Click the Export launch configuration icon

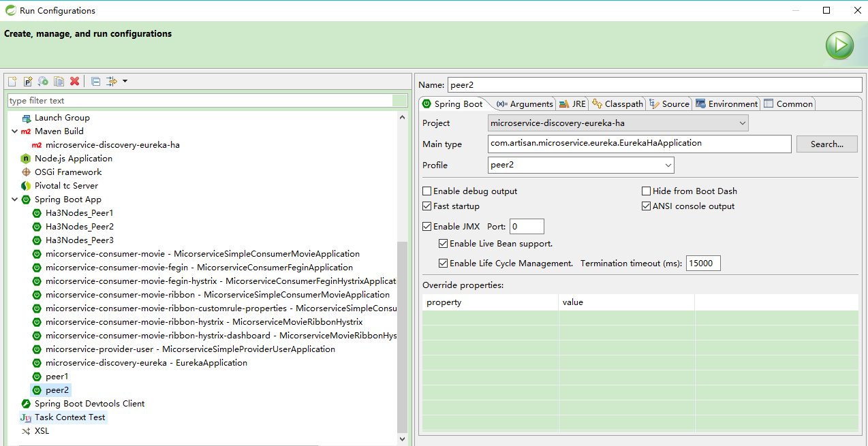[43, 81]
